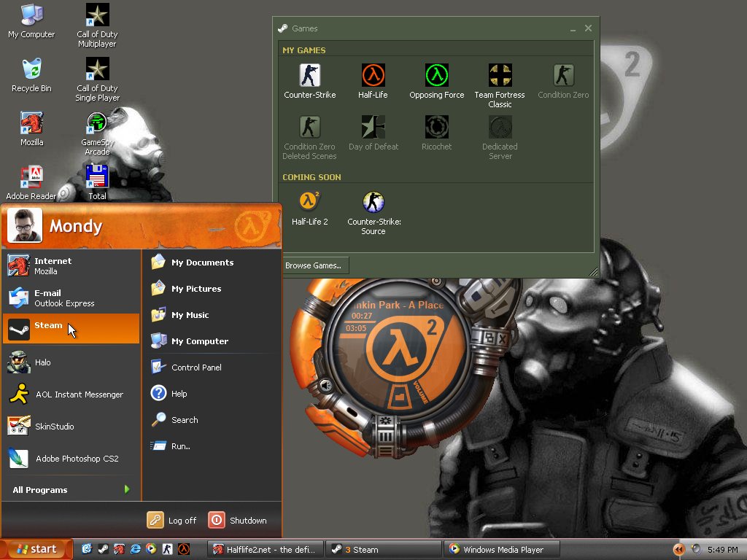Image resolution: width=747 pixels, height=560 pixels.
Task: Mute the media player speaker button
Action: [x=326, y=385]
